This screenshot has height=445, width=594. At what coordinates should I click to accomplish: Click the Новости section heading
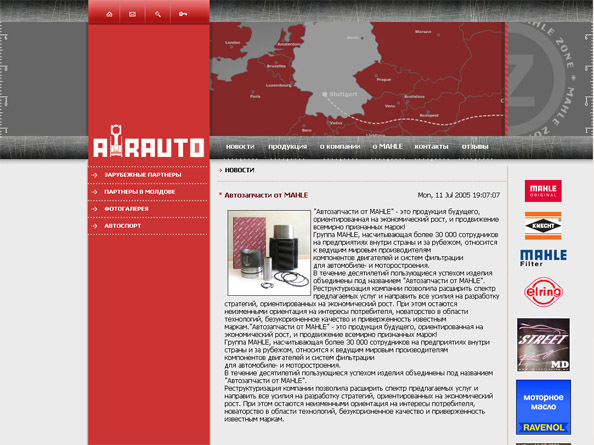click(x=239, y=170)
